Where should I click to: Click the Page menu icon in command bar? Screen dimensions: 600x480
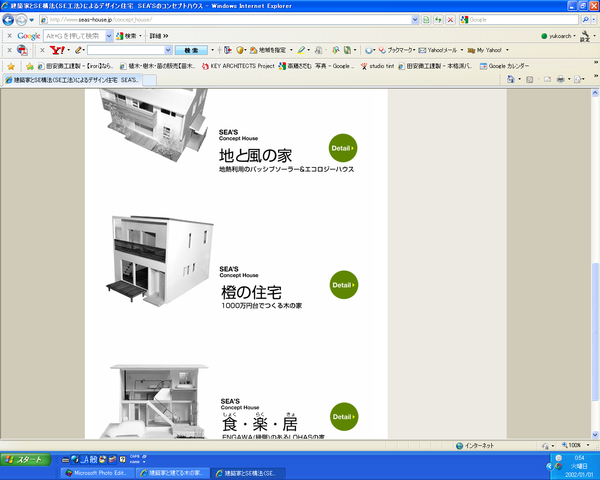[577, 79]
